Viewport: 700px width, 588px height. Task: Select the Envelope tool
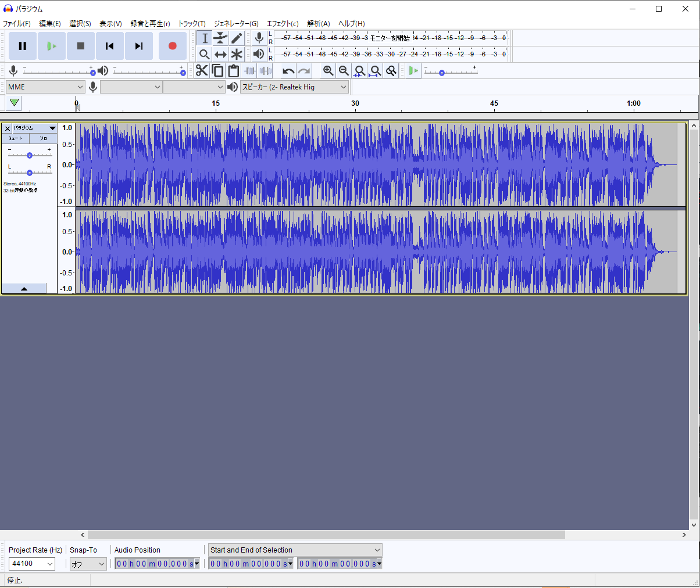(x=220, y=38)
